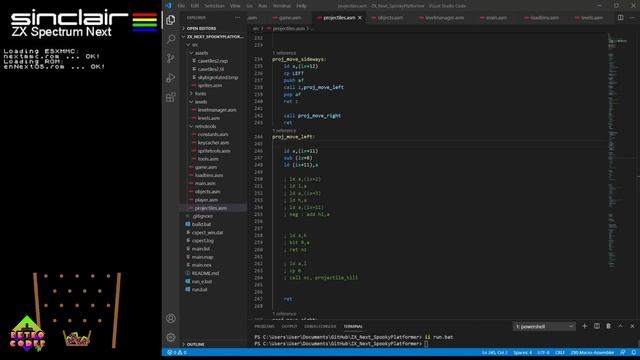
Task: Switch to the objects.asm editor tab
Action: 389,18
